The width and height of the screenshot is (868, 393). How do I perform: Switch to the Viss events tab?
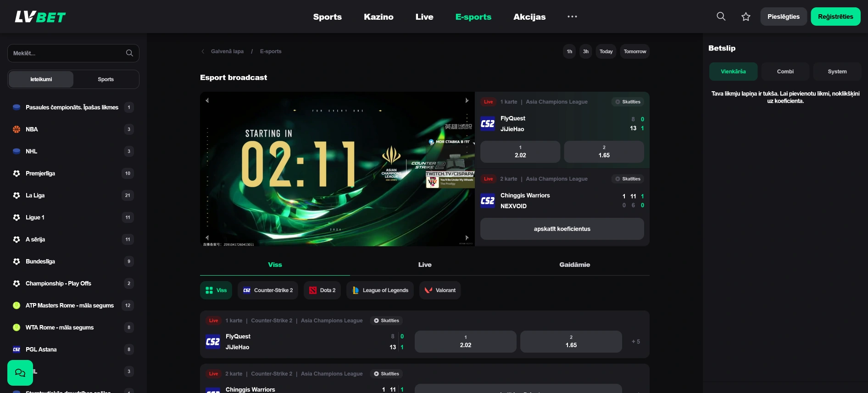pyautogui.click(x=275, y=265)
